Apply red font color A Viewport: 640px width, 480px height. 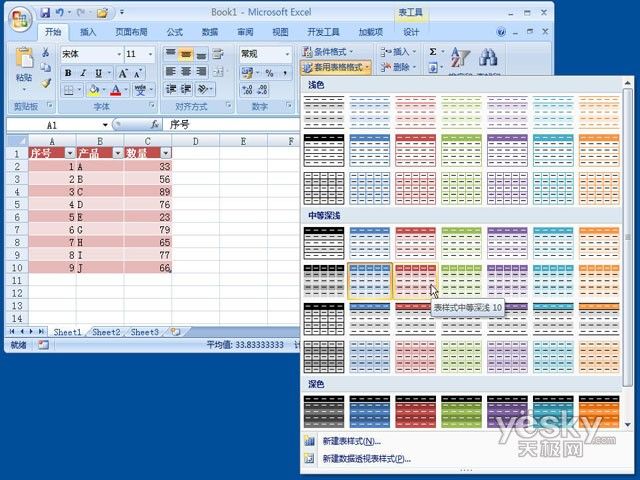tap(116, 90)
